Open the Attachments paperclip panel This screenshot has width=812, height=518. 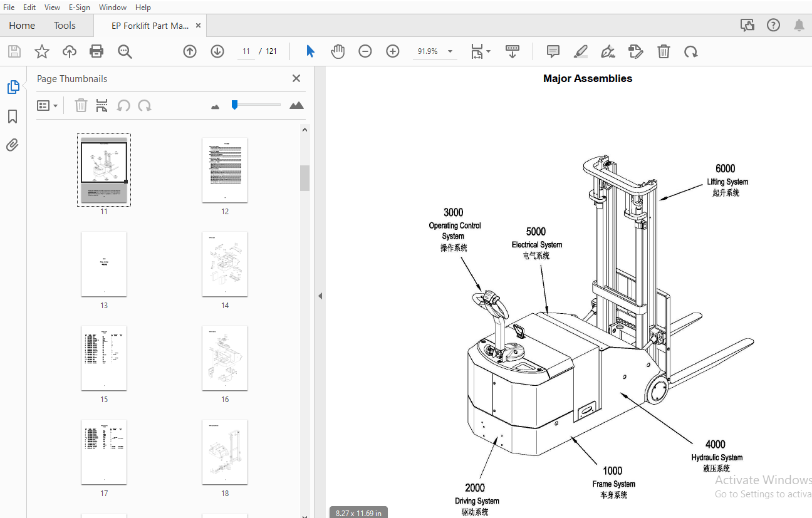point(13,145)
